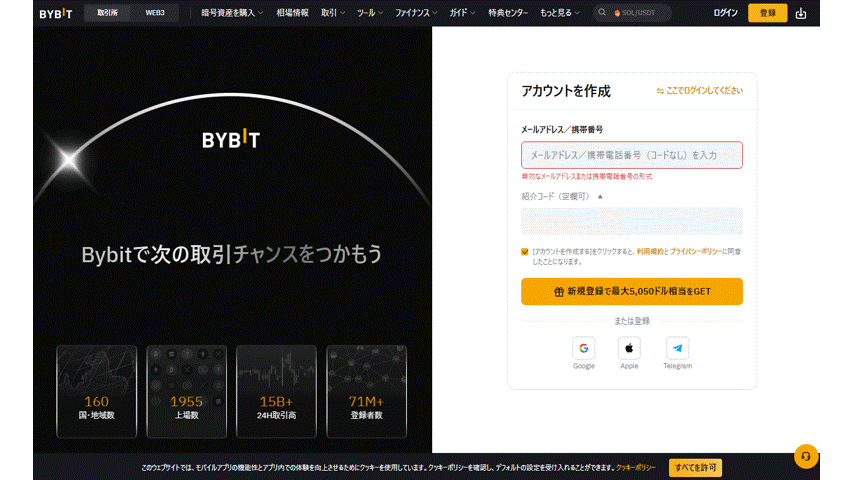Click the Bybitで次の取引チャンスをつかもう headline
853x480 pixels.
point(232,254)
